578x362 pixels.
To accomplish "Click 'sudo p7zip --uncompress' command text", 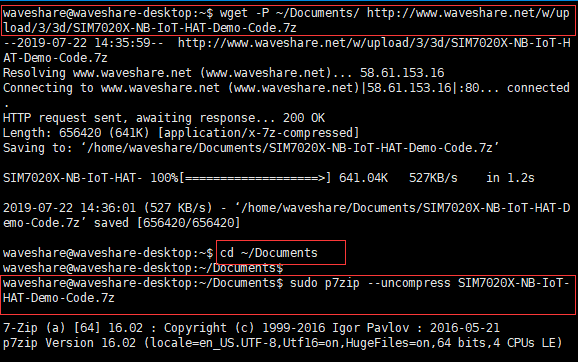I will [370, 283].
